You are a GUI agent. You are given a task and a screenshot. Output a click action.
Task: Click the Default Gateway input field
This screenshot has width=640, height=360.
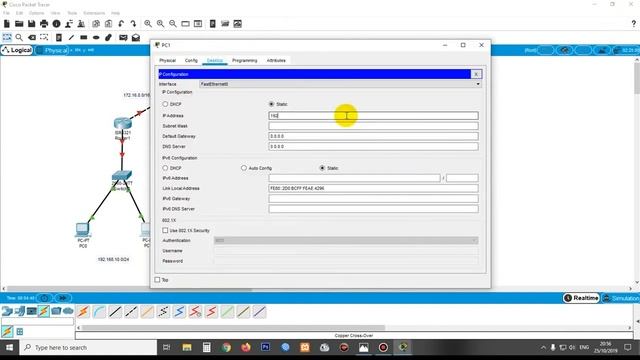coord(373,136)
